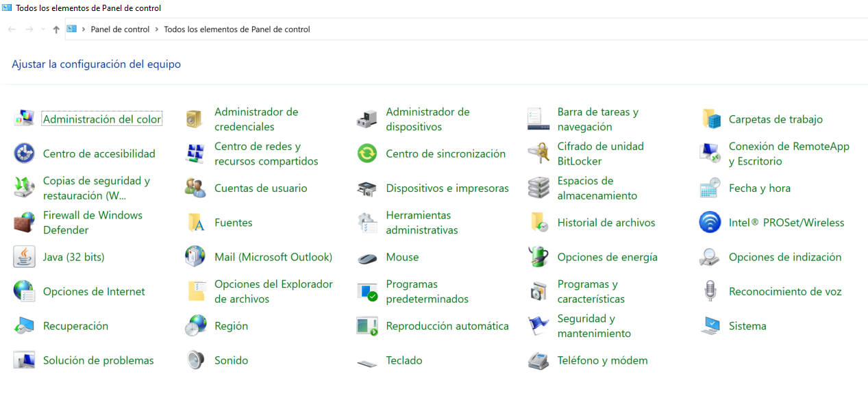
Task: Open the Región globe clock icon
Action: (x=195, y=326)
